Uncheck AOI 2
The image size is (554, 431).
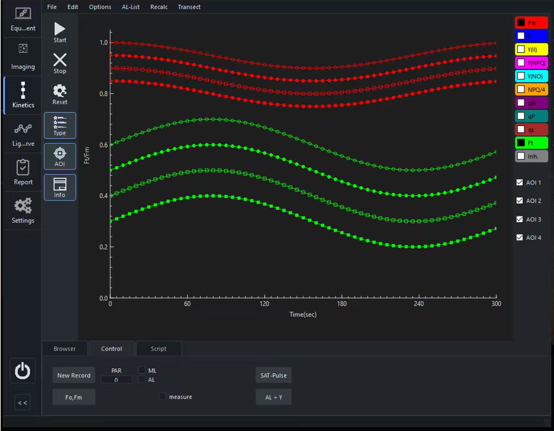[519, 201]
